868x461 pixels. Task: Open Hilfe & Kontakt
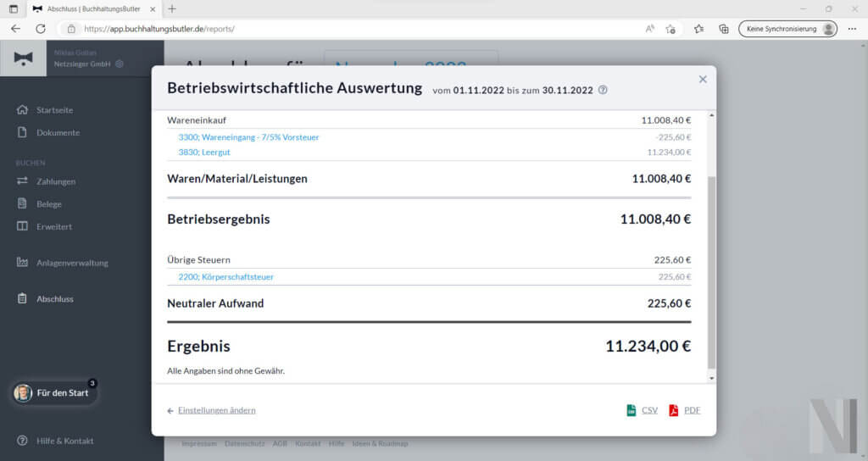click(64, 441)
